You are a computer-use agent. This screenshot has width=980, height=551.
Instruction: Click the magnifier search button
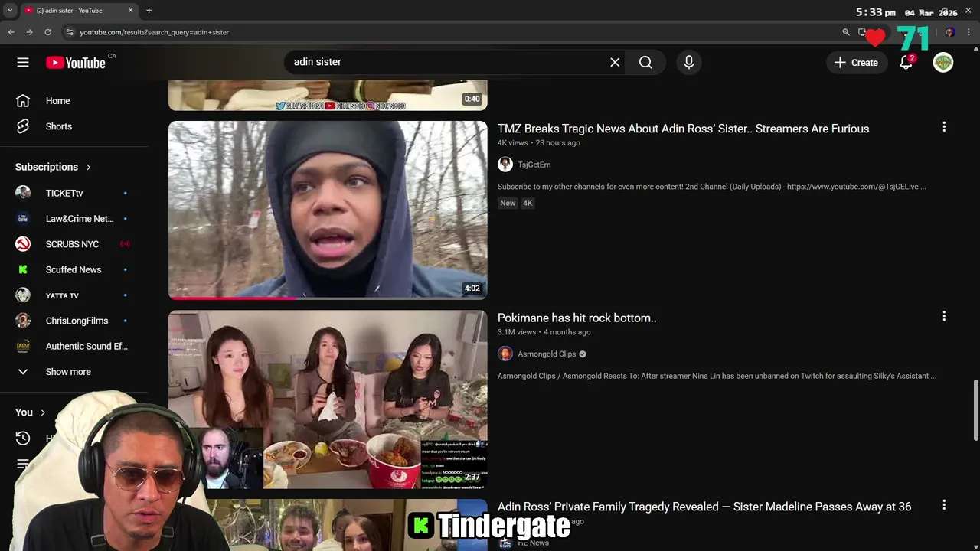[x=645, y=62]
